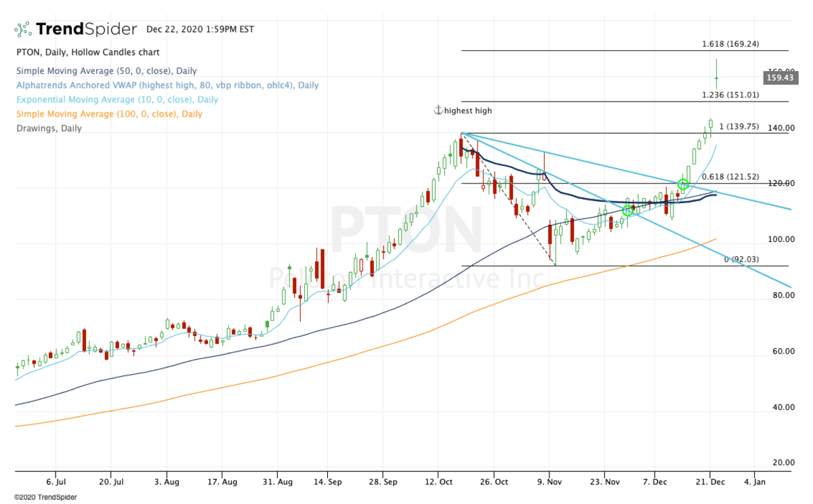This screenshot has width=813, height=504.
Task: Select the Alphatrends Anchored VWAP legend entry
Action: click(x=167, y=85)
